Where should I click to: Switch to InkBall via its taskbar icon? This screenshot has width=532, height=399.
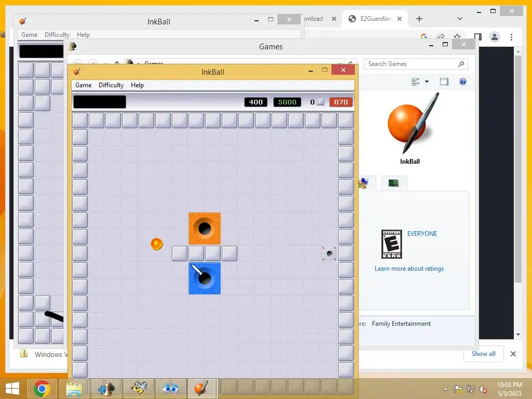click(x=201, y=389)
